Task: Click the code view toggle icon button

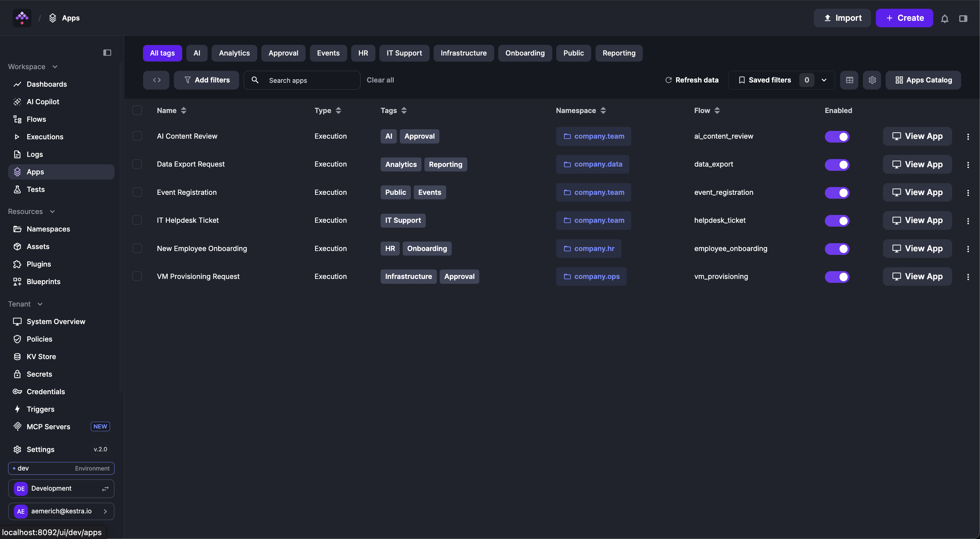Action: point(156,80)
